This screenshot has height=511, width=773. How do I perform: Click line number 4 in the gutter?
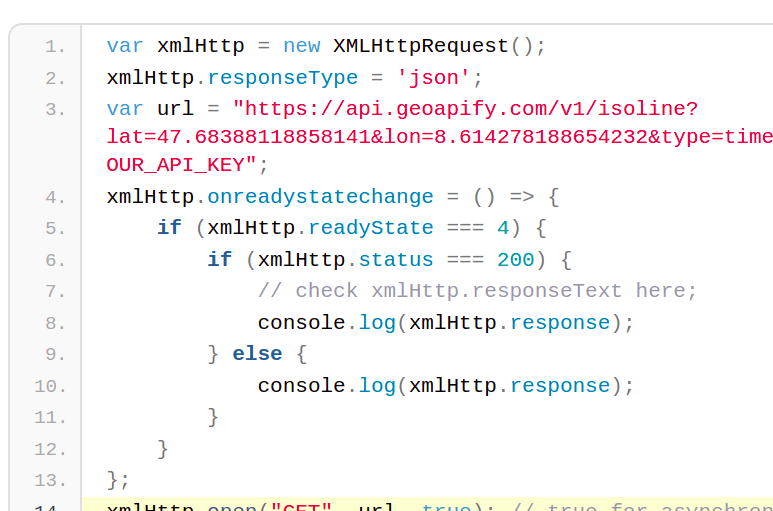[55, 198]
